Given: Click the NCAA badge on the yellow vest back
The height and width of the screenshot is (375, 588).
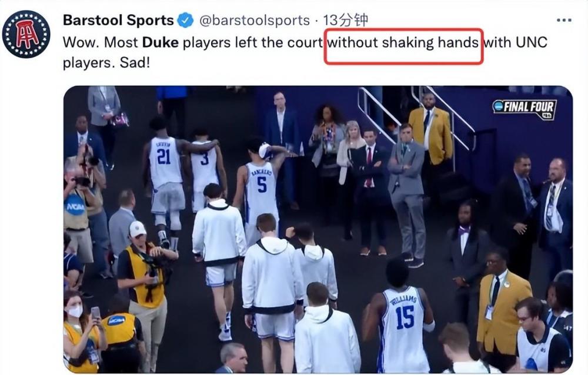Looking at the screenshot, I should 116,320.
